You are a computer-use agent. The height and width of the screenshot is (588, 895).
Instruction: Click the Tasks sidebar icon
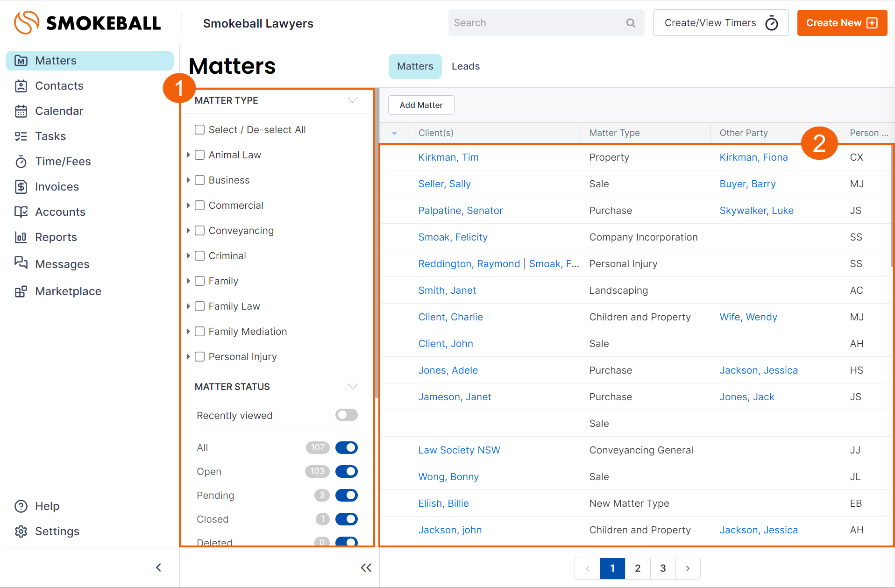point(21,136)
